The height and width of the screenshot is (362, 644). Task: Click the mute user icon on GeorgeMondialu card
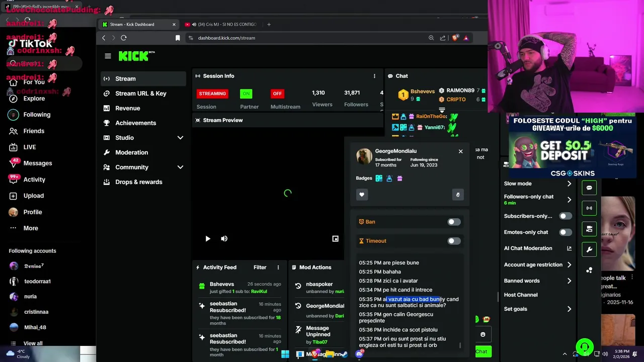[x=458, y=195]
